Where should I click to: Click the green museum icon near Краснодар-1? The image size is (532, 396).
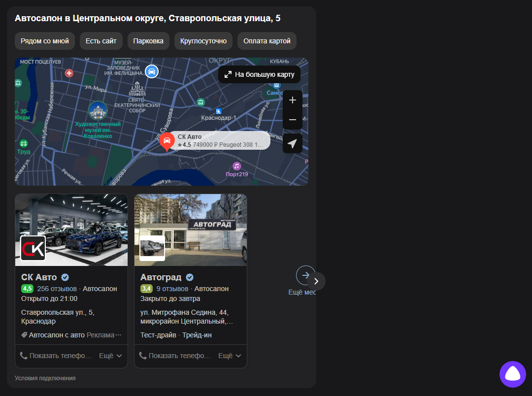point(200,102)
